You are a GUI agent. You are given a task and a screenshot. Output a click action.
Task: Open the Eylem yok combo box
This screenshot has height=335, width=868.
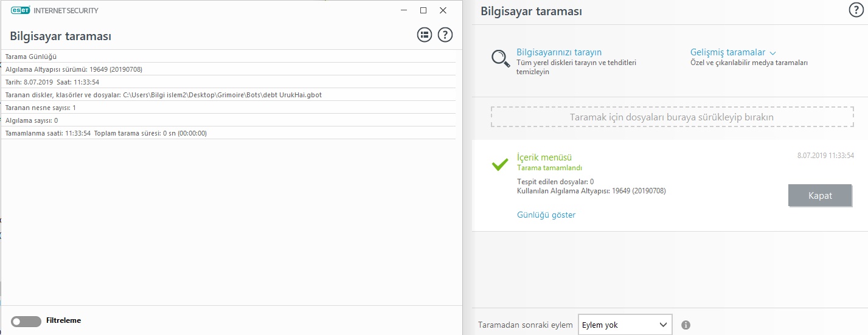[x=625, y=325]
